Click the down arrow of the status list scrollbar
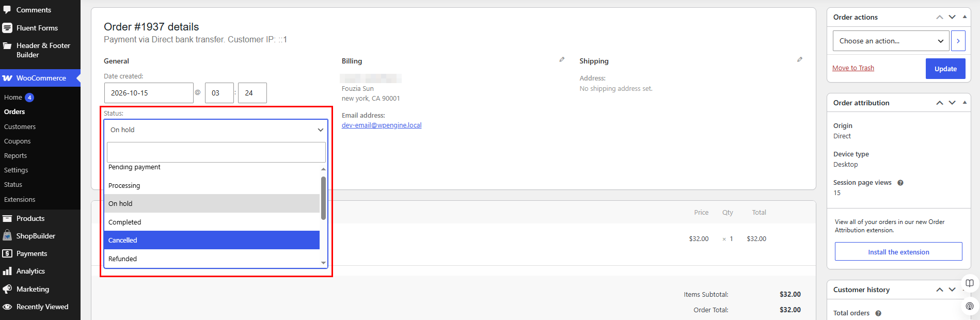The height and width of the screenshot is (320, 980). tap(323, 263)
